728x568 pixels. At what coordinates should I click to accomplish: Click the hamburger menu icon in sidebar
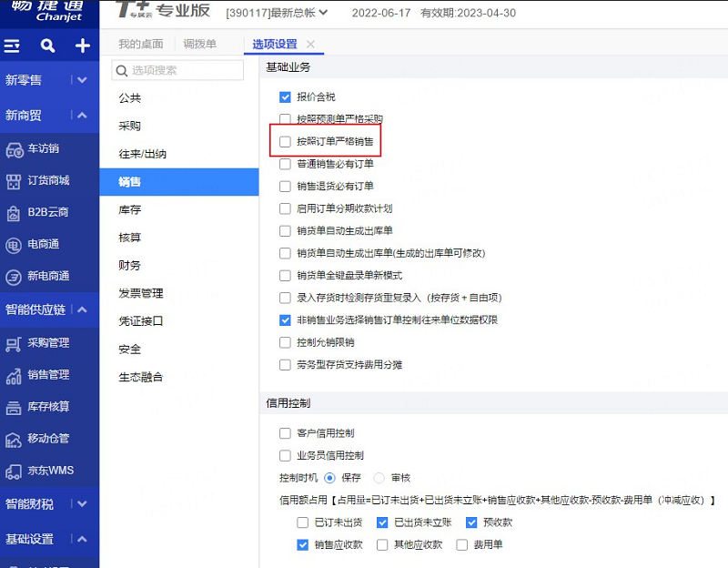click(x=12, y=46)
